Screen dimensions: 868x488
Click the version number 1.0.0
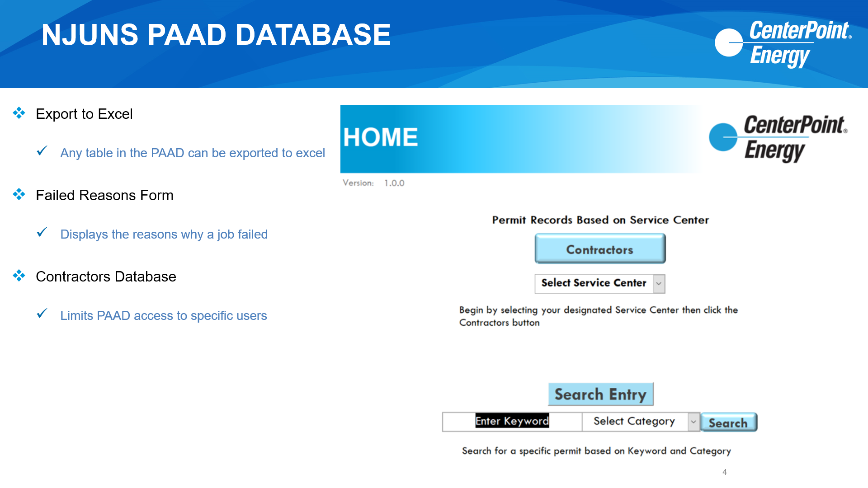[x=394, y=183]
